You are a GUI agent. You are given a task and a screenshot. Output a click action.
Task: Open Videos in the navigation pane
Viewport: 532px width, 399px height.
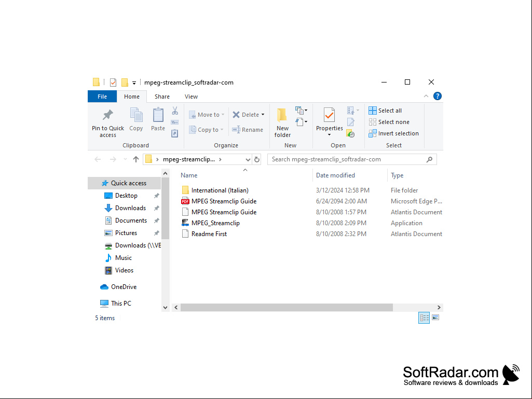tap(124, 270)
